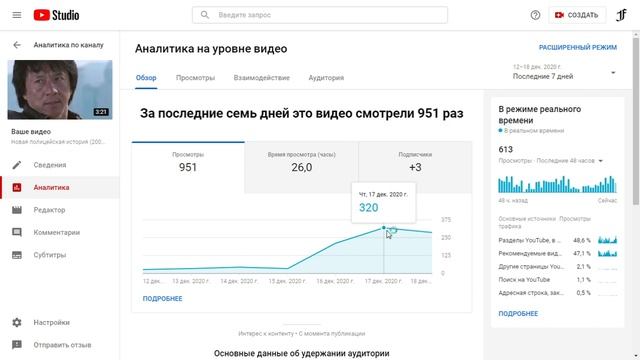
Task: Switch to the Обзор tab
Action: click(146, 78)
